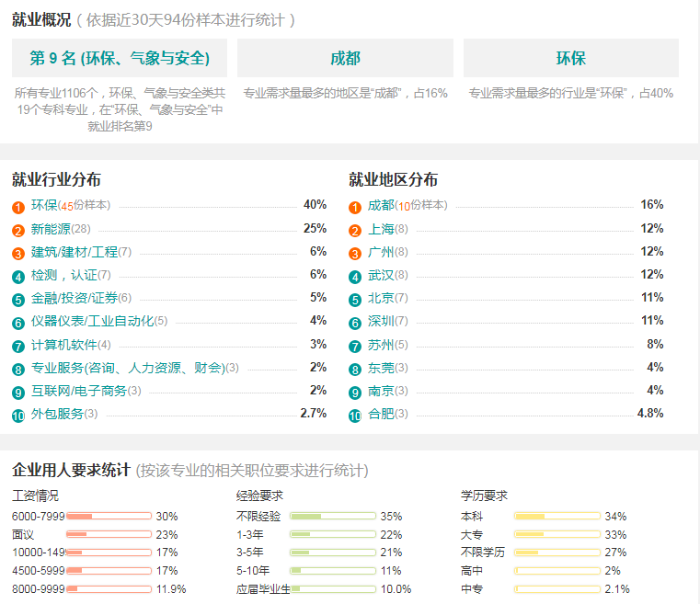This screenshot has height=604, width=700.
Task: Click the rank 5 badge beside 金融/投资/证券
Action: pyautogui.click(x=17, y=300)
